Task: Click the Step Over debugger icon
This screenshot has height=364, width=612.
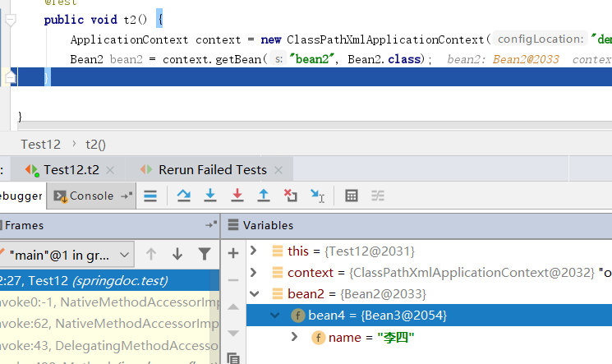Action: click(x=183, y=196)
